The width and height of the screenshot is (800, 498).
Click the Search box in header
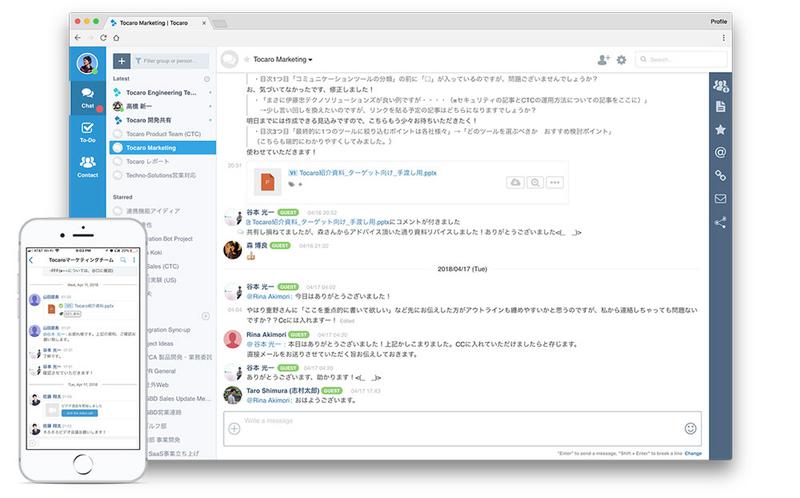point(681,60)
